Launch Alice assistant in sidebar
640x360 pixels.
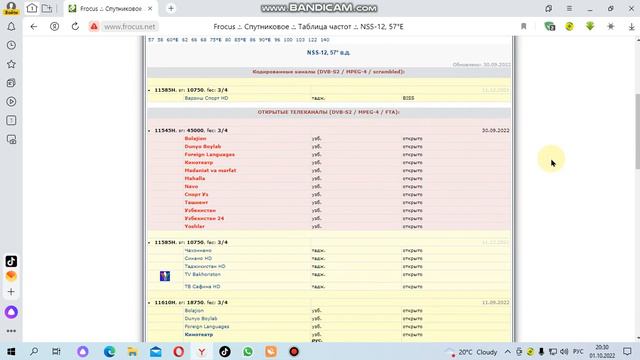click(x=11, y=312)
